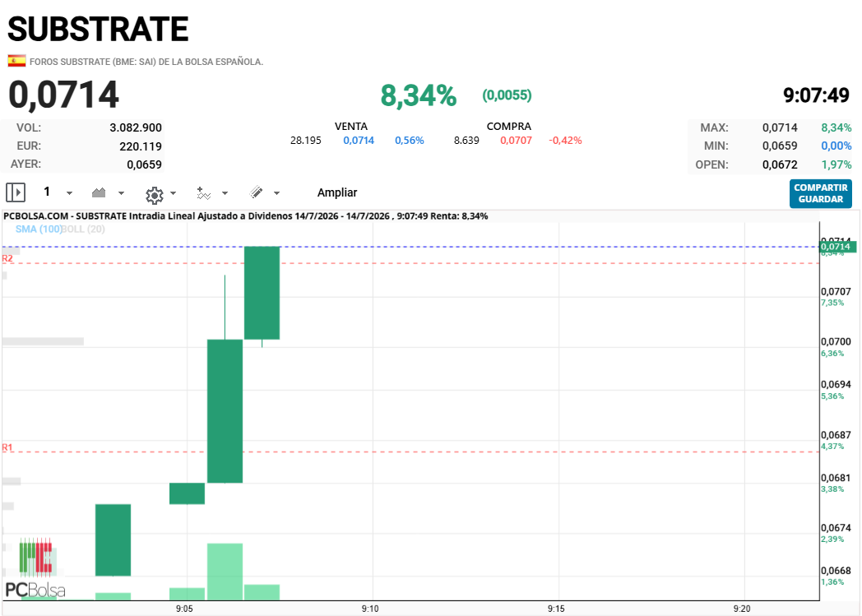
Task: Click the add indicator studies icon
Action: click(x=203, y=193)
